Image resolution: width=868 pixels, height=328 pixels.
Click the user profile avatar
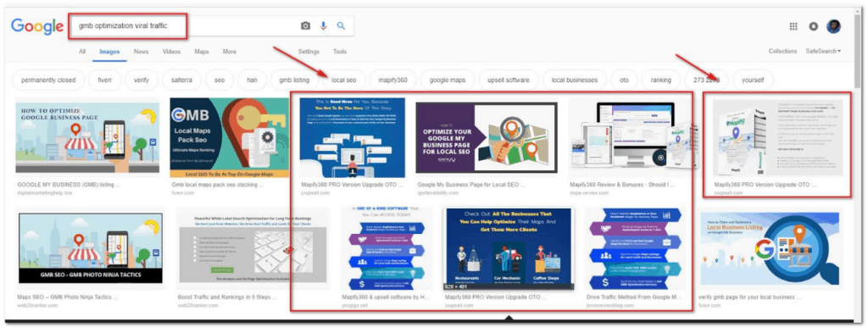point(834,26)
